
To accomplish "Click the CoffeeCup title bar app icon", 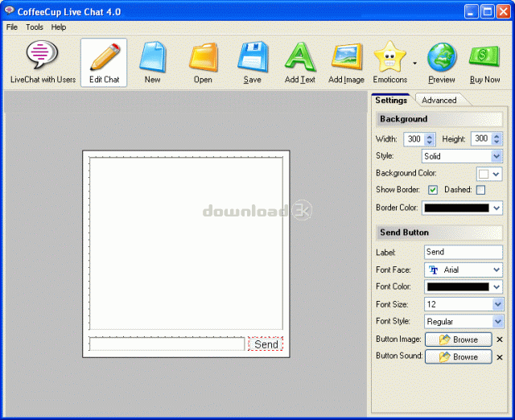I will point(9,10).
